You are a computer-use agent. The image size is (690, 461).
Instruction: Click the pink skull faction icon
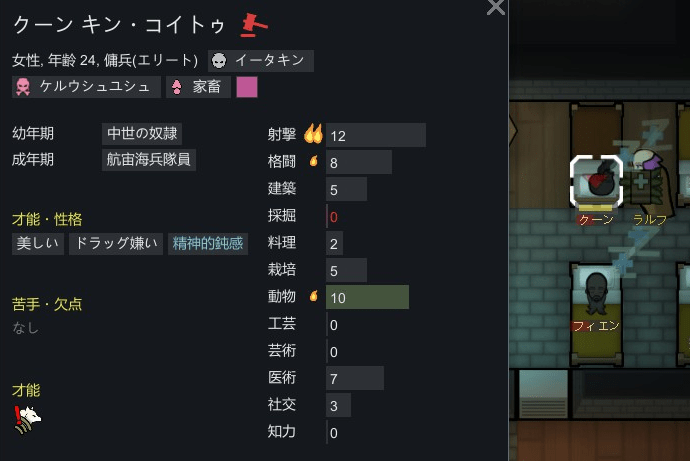click(x=23, y=87)
